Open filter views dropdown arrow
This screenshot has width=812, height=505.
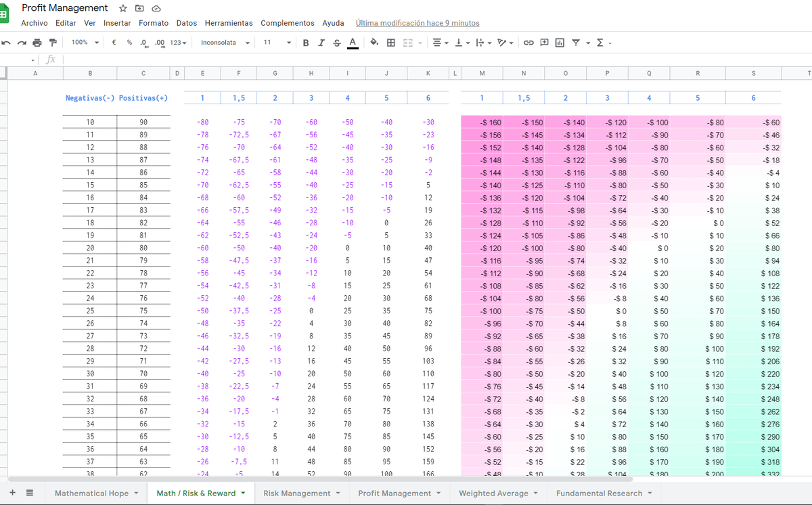pos(587,43)
